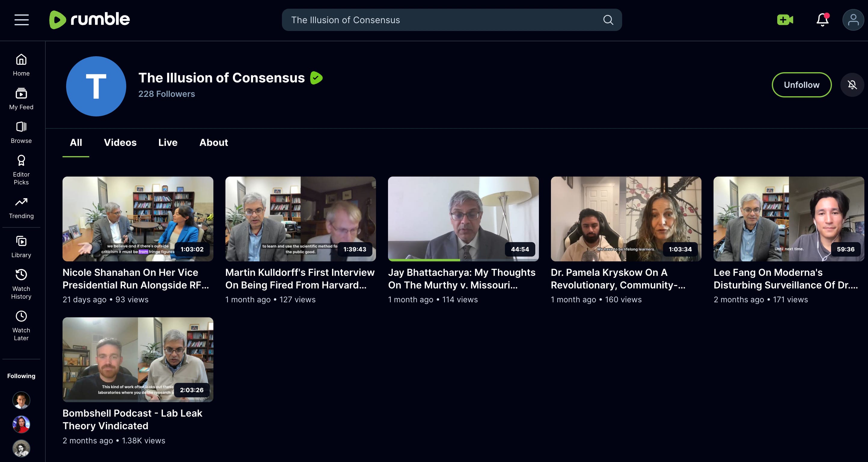
Task: Click the 1:03:02 duration badge
Action: 192,249
